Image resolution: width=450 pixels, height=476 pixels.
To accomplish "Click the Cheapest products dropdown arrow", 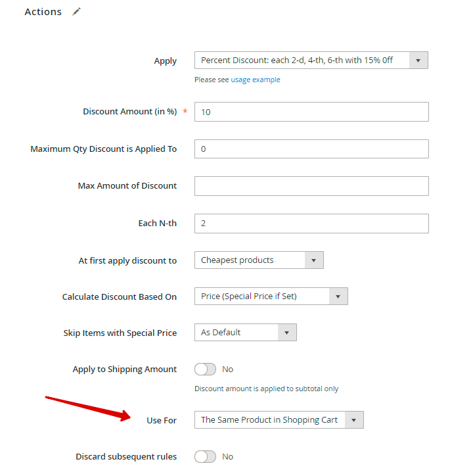I will 314,260.
